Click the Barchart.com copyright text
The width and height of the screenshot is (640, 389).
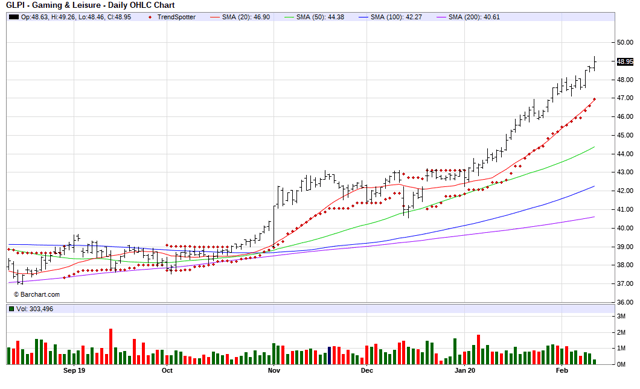pos(37,294)
